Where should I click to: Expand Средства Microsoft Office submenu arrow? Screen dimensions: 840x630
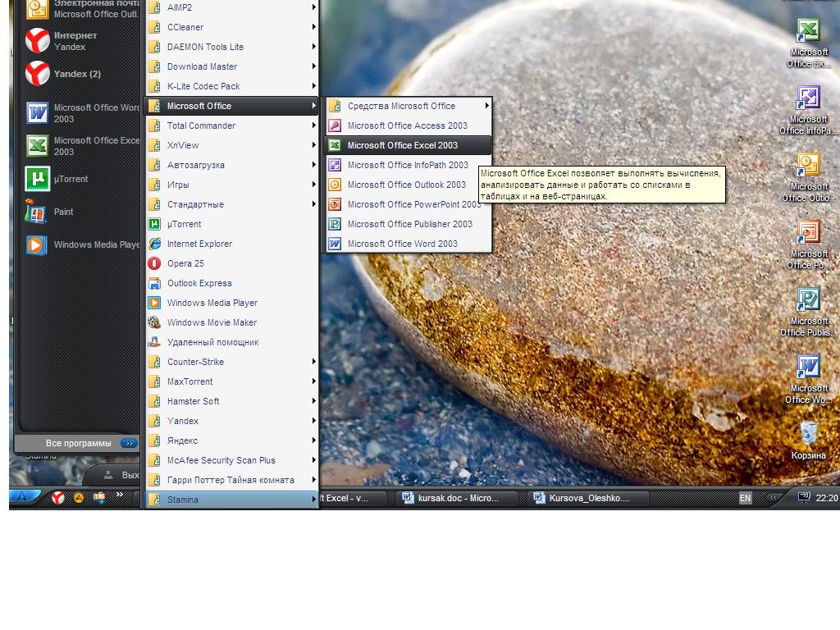(486, 106)
